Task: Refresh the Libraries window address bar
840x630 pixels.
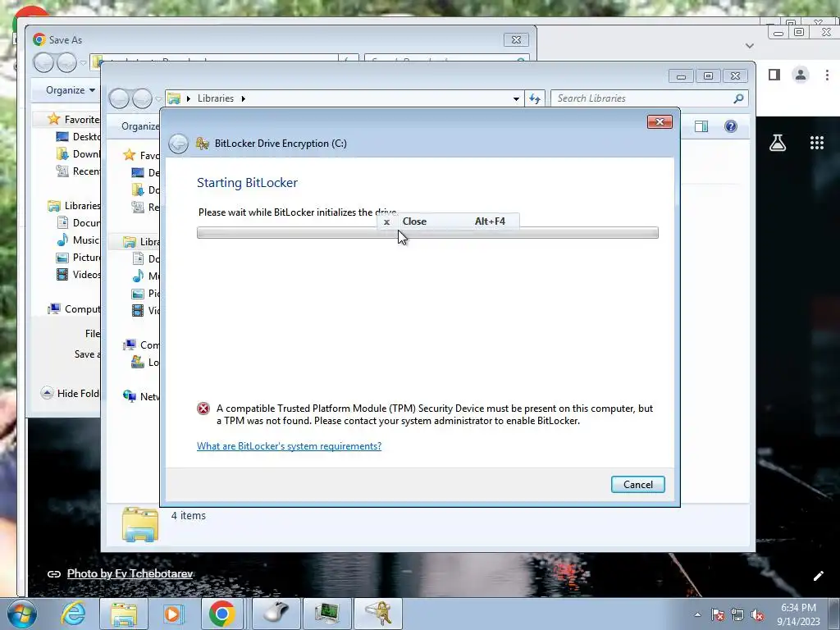Action: pyautogui.click(x=535, y=98)
